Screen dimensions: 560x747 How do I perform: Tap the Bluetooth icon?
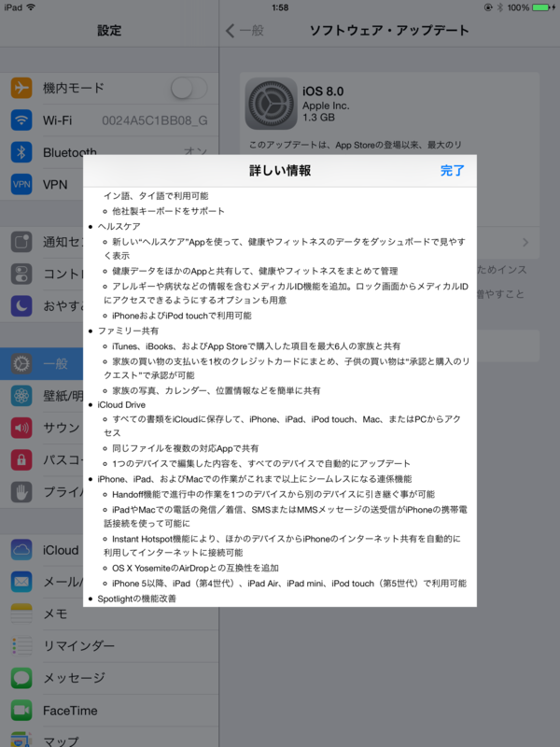coord(21,152)
